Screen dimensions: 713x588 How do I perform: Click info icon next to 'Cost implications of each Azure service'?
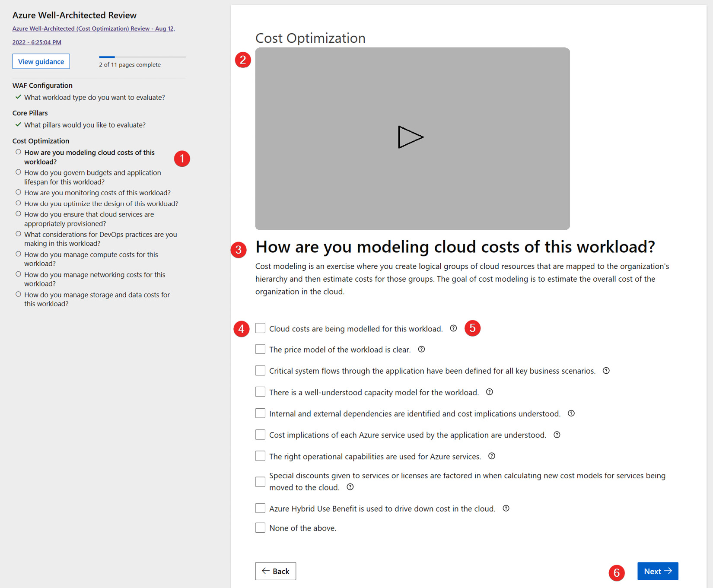tap(557, 435)
